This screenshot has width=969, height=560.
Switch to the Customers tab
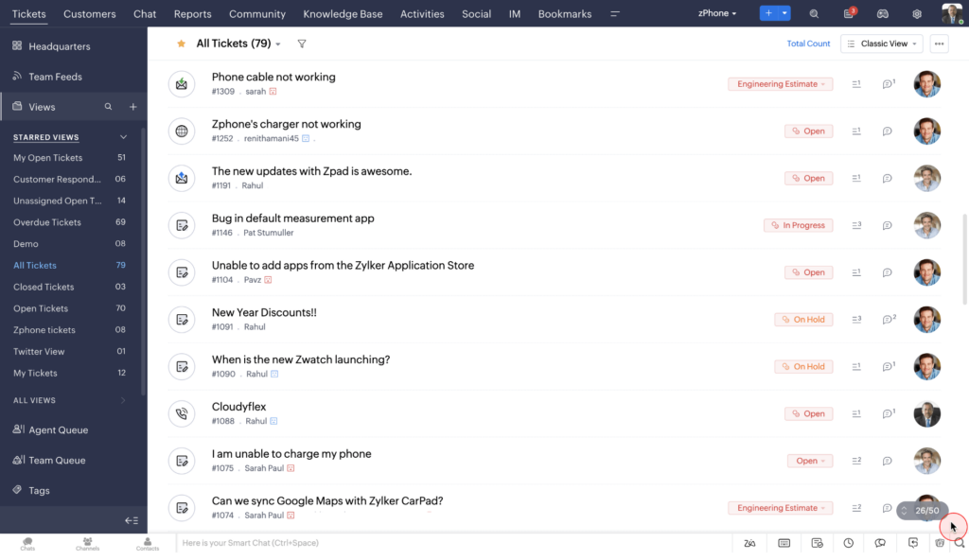tap(90, 13)
